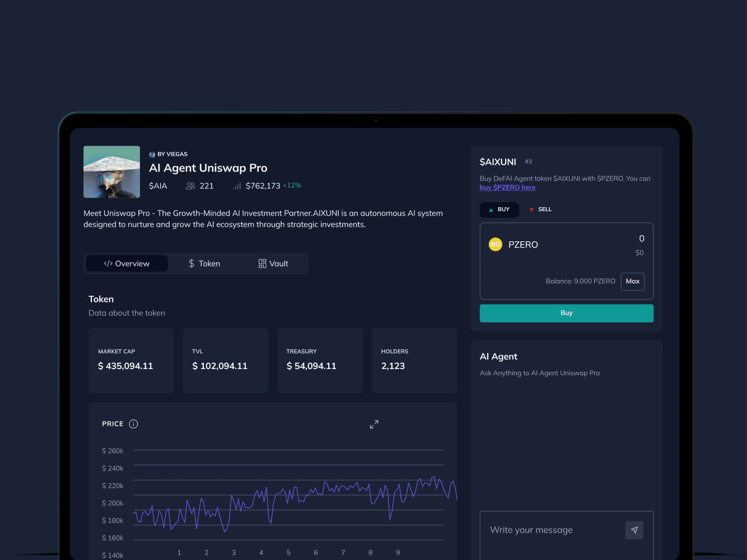Image resolution: width=747 pixels, height=560 pixels.
Task: Click the $AIXUNI token title
Action: (498, 162)
